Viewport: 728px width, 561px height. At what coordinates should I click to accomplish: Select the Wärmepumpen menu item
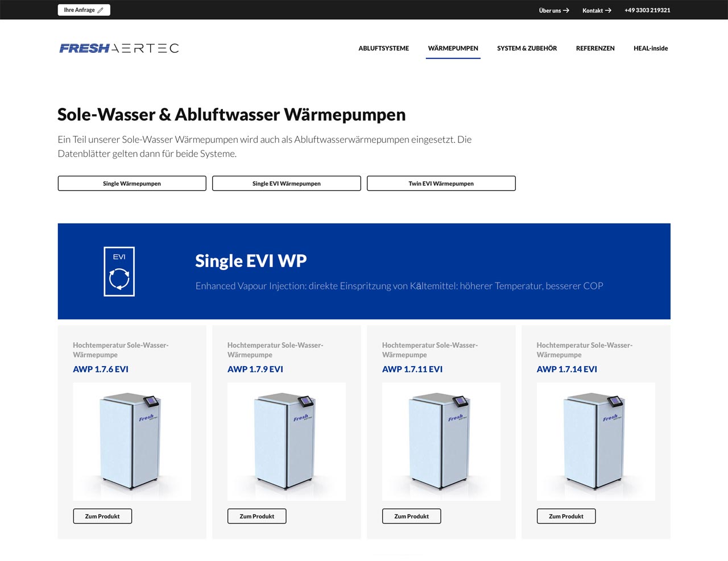click(453, 48)
